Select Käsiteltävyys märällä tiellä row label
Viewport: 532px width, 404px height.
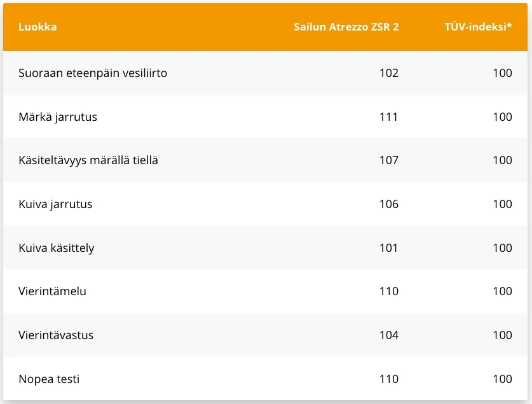coord(88,160)
